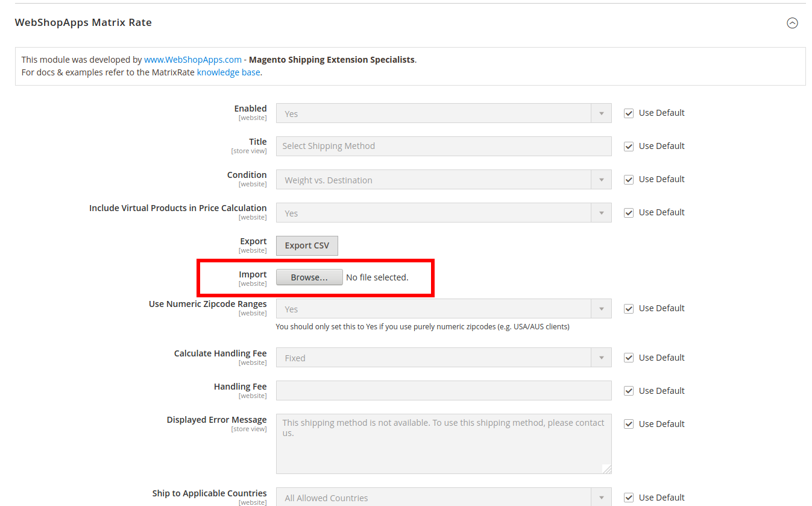Collapse the WebShopApps Matrix Rate section

point(792,23)
